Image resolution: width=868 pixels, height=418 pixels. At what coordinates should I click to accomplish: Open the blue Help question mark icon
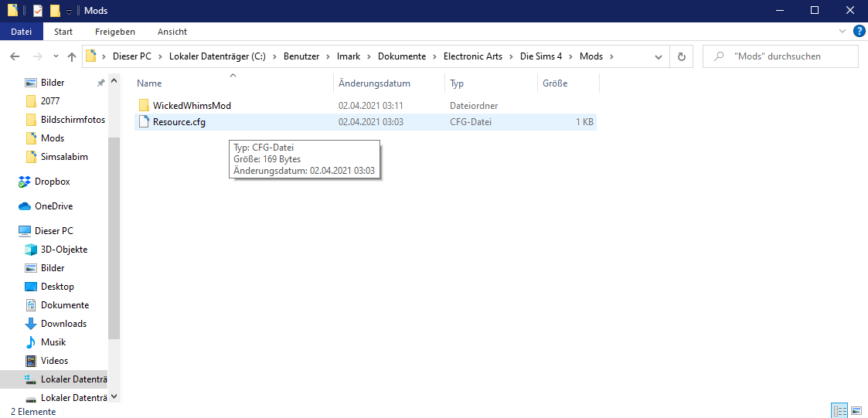pos(859,31)
